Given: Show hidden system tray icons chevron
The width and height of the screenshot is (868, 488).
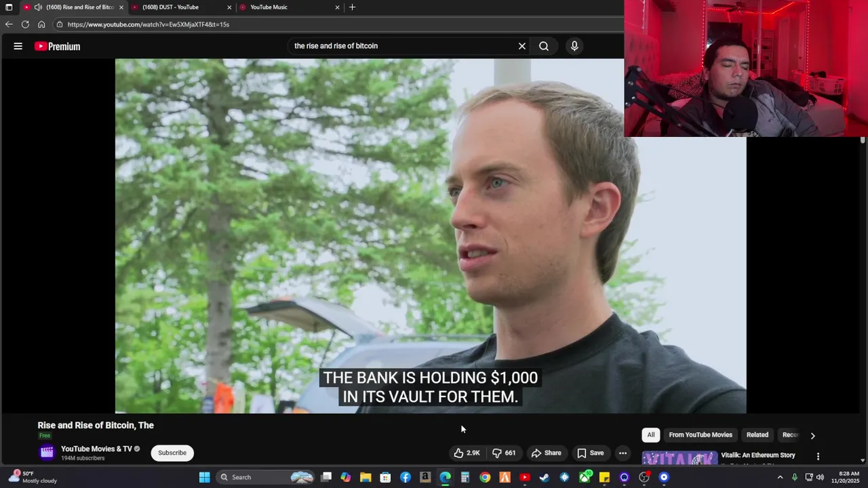Looking at the screenshot, I should tap(780, 477).
